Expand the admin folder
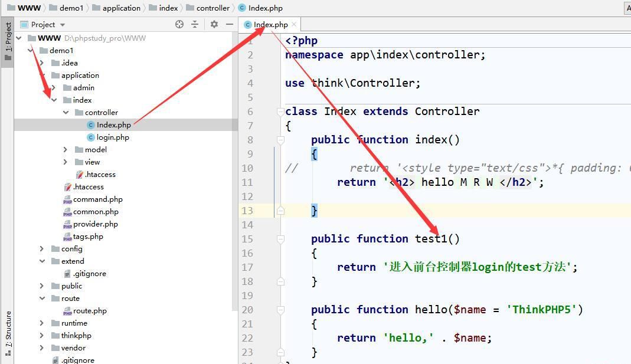 (x=54, y=88)
